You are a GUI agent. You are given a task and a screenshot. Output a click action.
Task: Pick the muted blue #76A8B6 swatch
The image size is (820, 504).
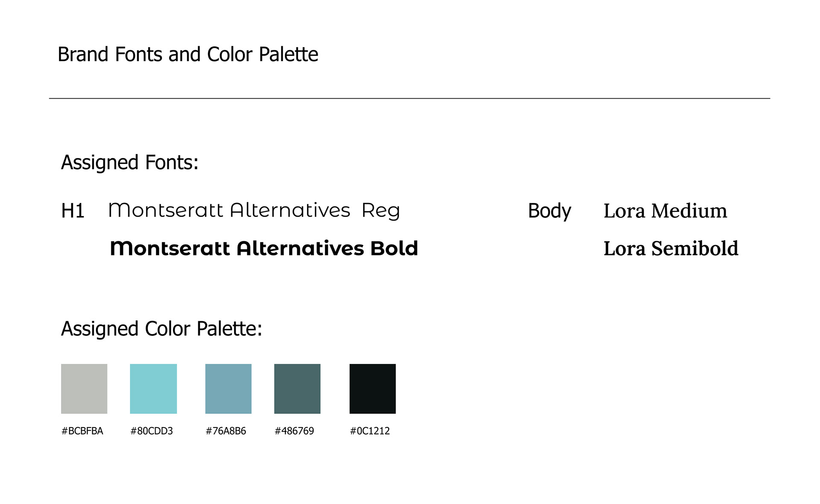228,389
